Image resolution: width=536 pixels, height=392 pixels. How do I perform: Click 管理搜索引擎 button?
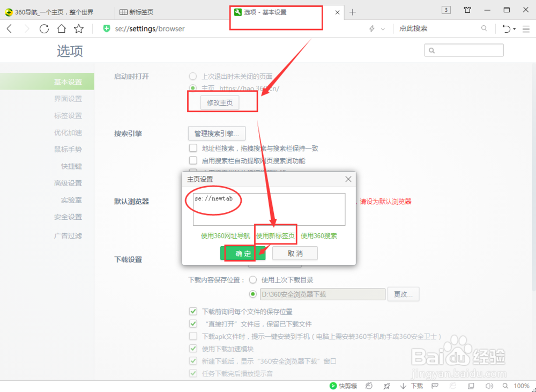click(217, 134)
